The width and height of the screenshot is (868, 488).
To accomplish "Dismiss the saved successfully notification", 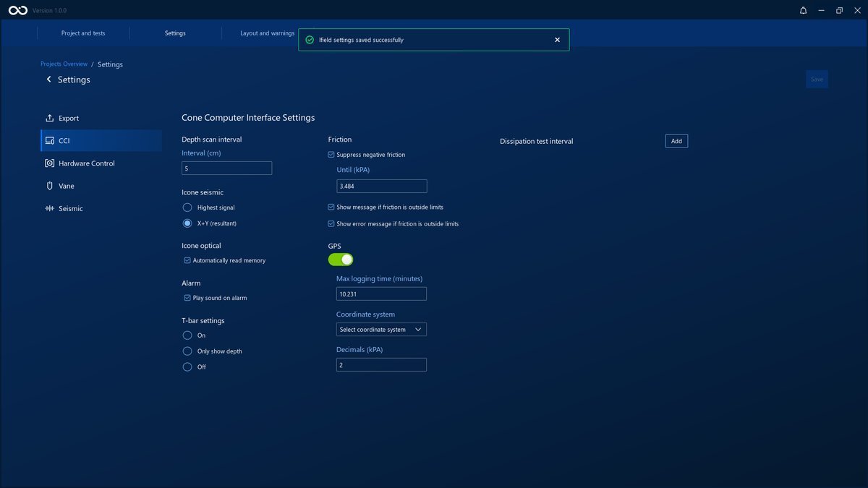I will pyautogui.click(x=557, y=40).
